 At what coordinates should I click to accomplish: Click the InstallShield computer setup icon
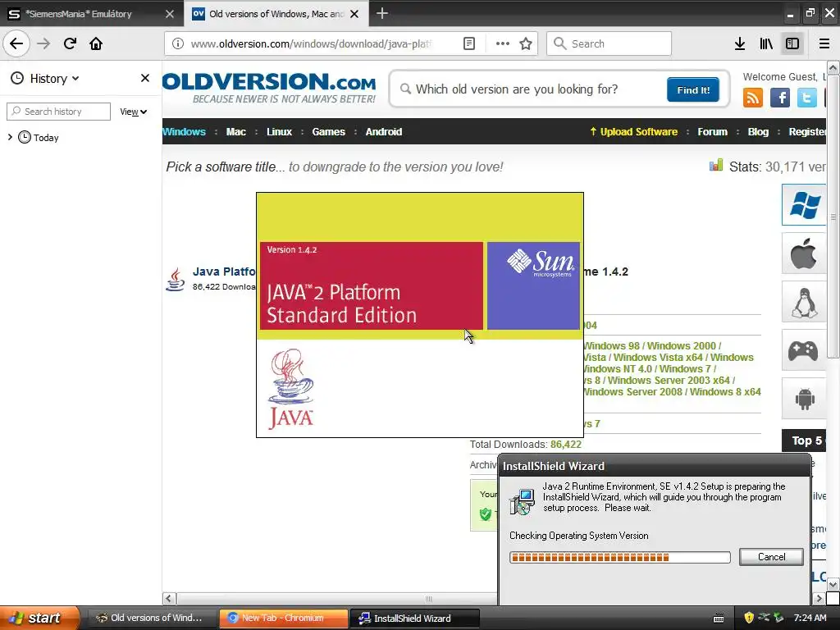pyautogui.click(x=522, y=501)
